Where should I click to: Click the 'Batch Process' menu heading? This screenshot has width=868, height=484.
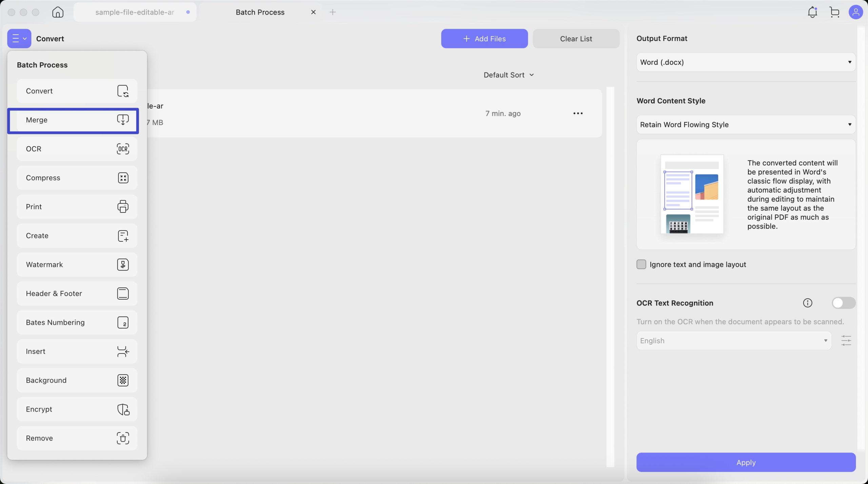coord(42,65)
